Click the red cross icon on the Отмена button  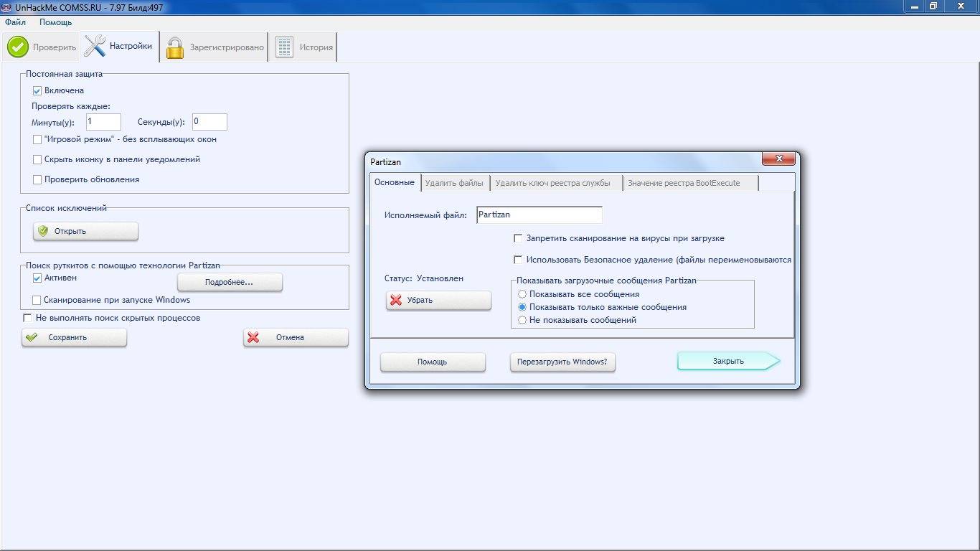[x=253, y=337]
